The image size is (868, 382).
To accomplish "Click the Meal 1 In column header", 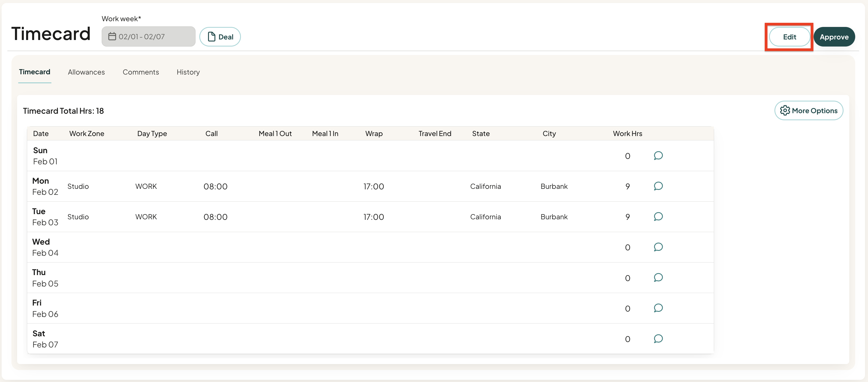I will 325,134.
